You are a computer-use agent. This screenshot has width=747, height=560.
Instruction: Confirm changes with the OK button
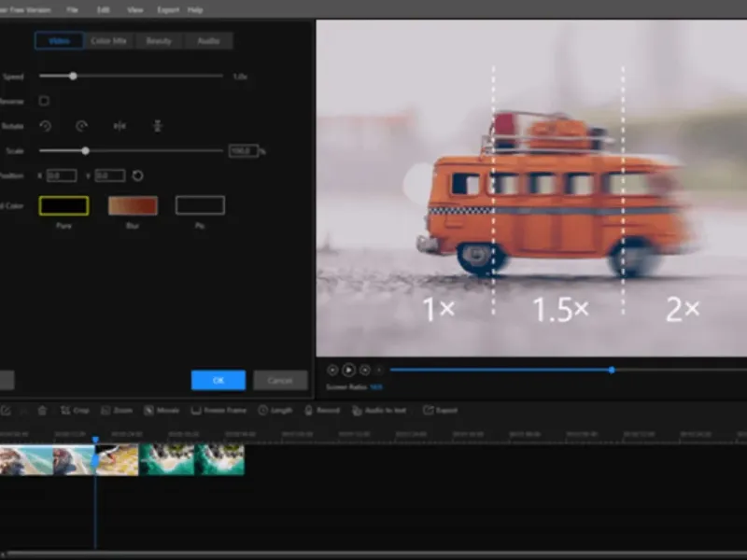click(x=218, y=380)
